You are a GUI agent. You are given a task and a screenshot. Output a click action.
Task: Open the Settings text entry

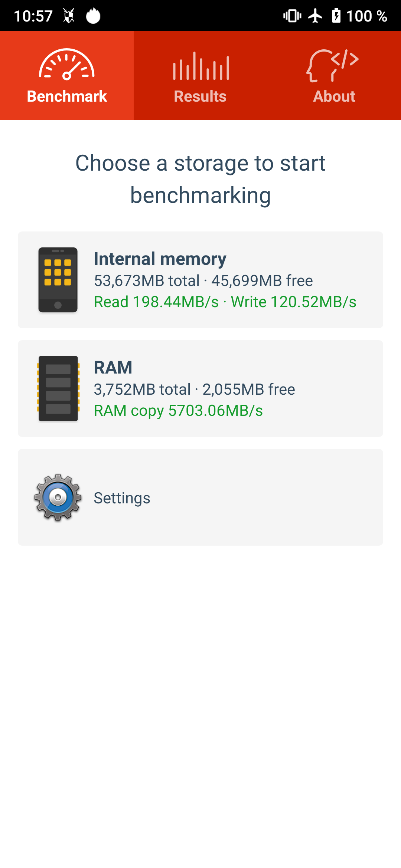point(122,498)
